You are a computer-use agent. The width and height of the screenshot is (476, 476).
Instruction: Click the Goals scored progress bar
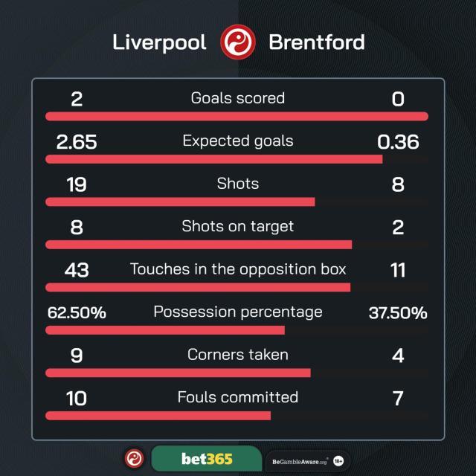click(237, 116)
